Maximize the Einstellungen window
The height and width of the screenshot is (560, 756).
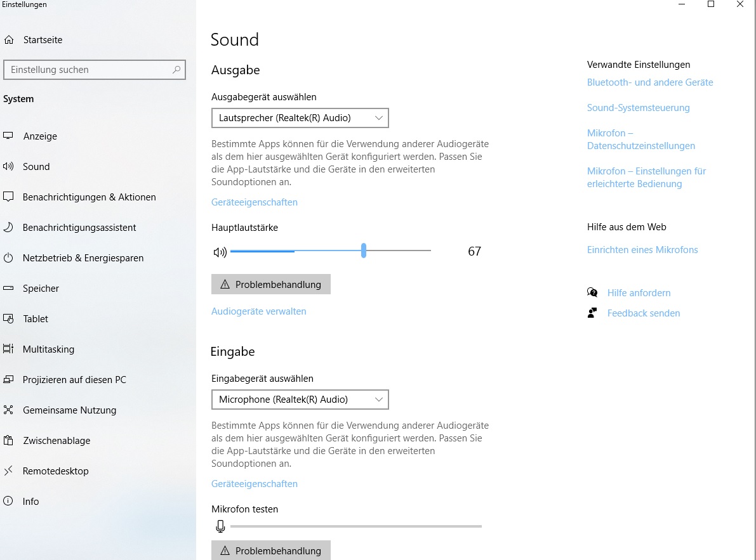coord(711,4)
